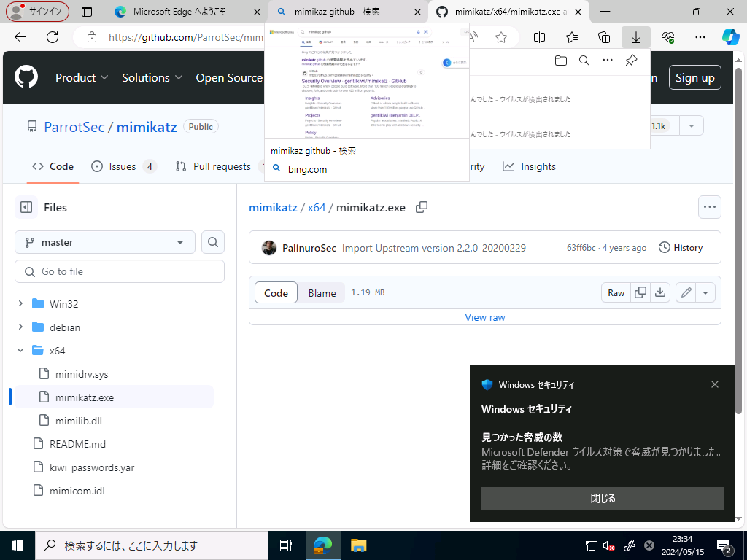
Task: Edit file with pencil icon
Action: (686, 293)
